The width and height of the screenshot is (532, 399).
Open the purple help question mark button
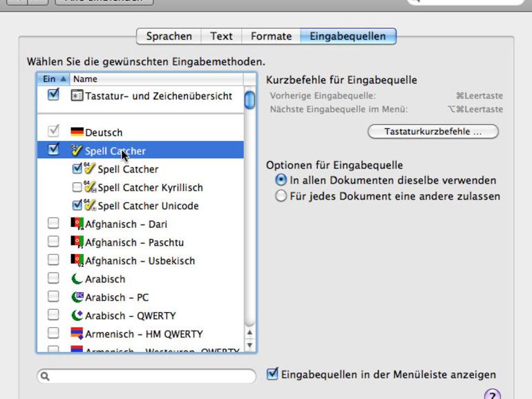click(493, 395)
